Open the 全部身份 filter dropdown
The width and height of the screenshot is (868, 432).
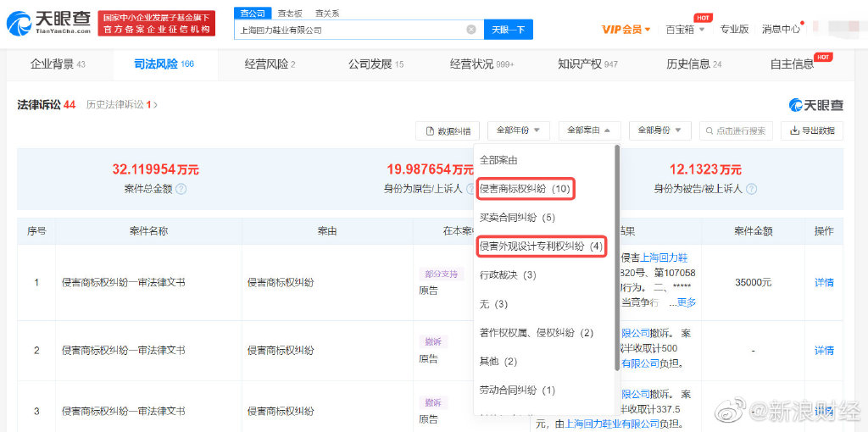[660, 131]
